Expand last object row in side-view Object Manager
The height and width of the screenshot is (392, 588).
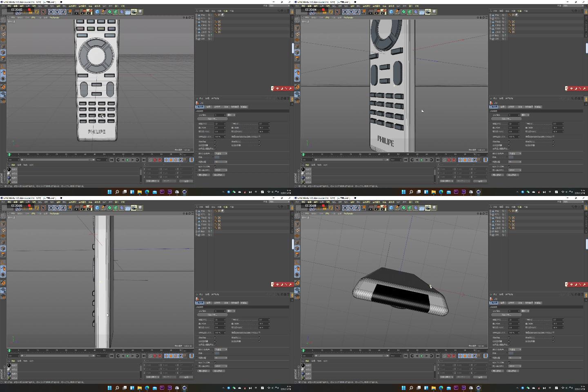click(x=196, y=235)
